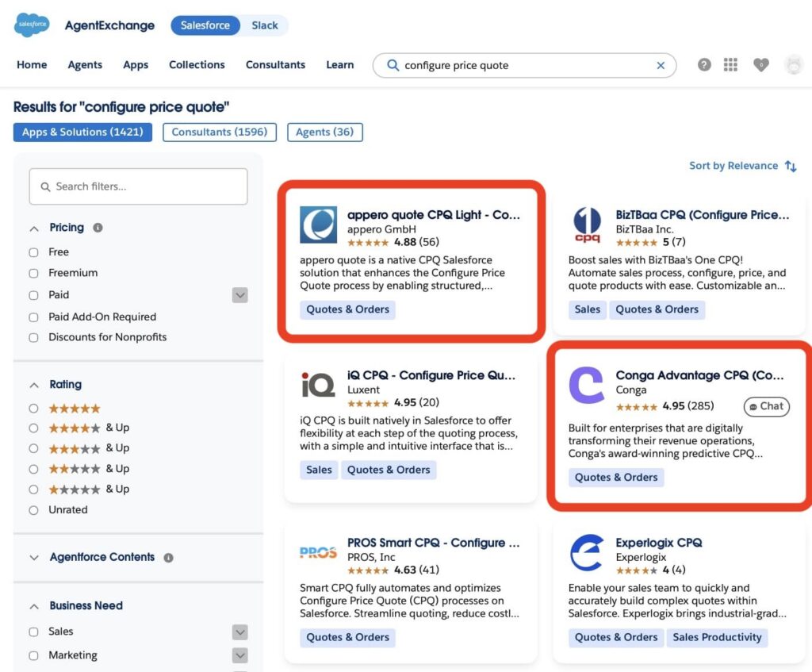Click Sales tag on iQ CPQ card
Screen dimensions: 812x672
pos(319,470)
